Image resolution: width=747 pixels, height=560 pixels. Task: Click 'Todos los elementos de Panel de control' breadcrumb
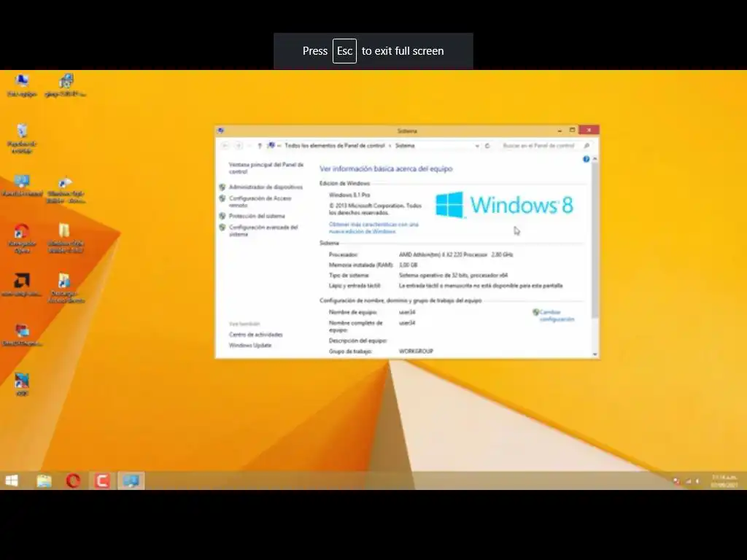click(334, 146)
